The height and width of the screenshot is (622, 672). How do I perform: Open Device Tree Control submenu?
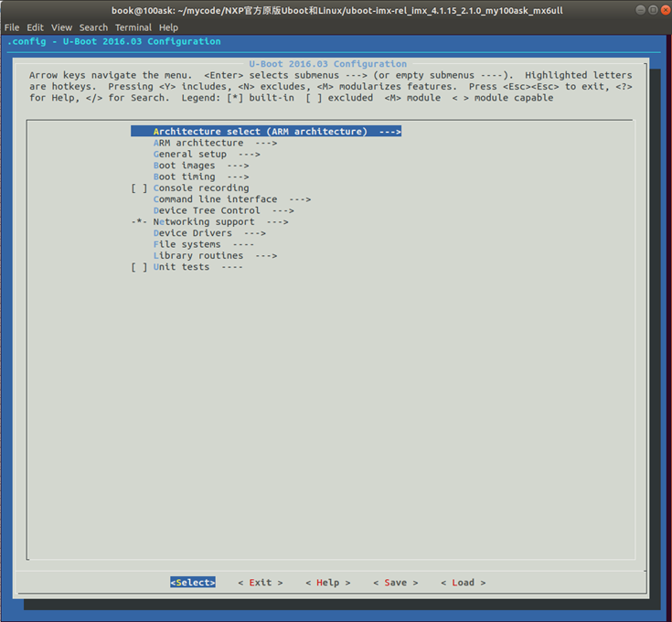tap(223, 210)
